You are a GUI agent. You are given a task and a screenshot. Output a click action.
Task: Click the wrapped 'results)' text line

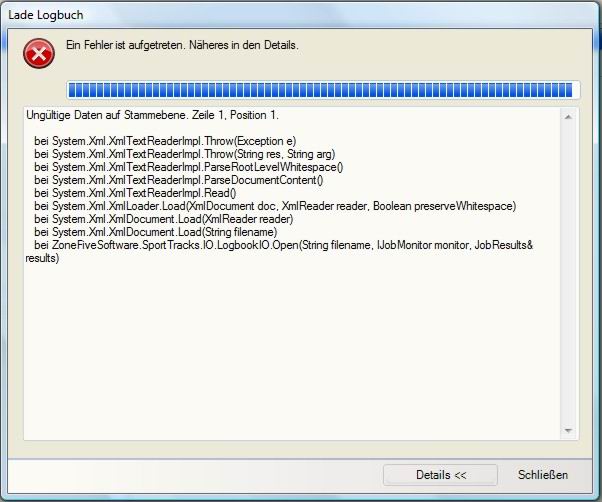point(43,258)
